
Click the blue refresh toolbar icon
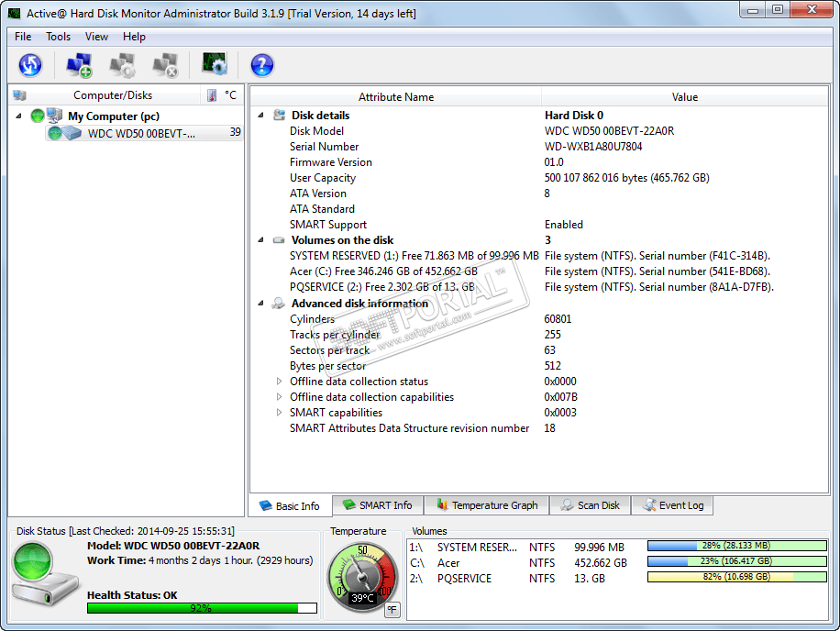[30, 65]
